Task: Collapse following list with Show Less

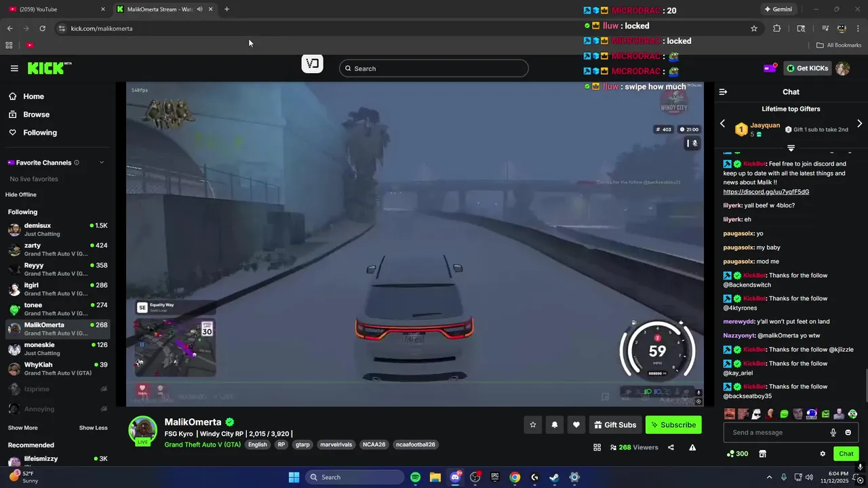Action: [94, 428]
